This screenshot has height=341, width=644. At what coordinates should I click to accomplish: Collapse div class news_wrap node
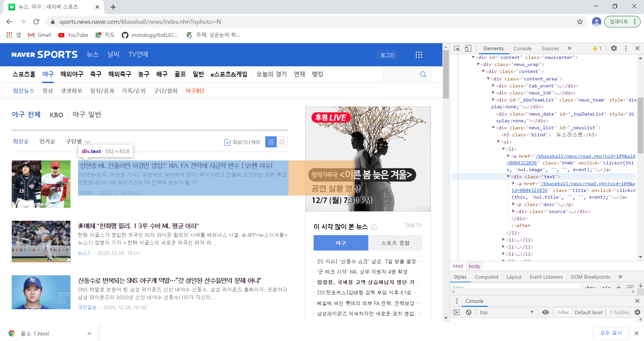478,64
